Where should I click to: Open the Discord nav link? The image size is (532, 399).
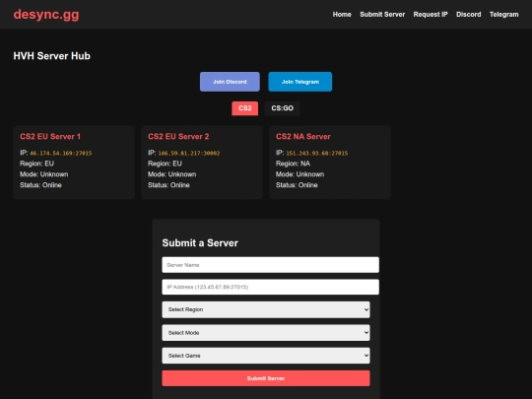pyautogui.click(x=468, y=14)
